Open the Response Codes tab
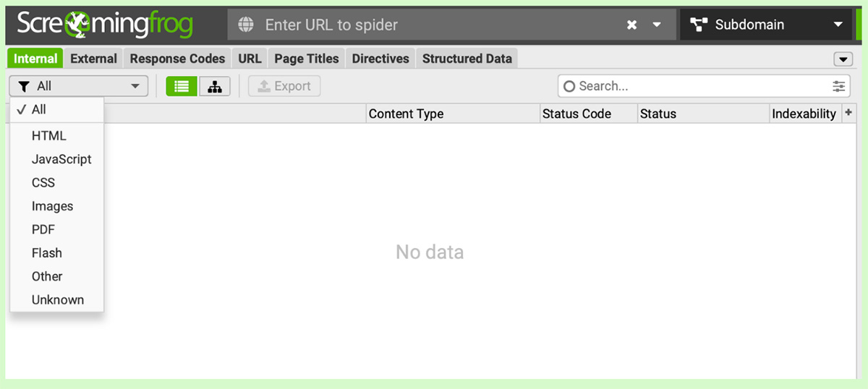 click(x=177, y=59)
